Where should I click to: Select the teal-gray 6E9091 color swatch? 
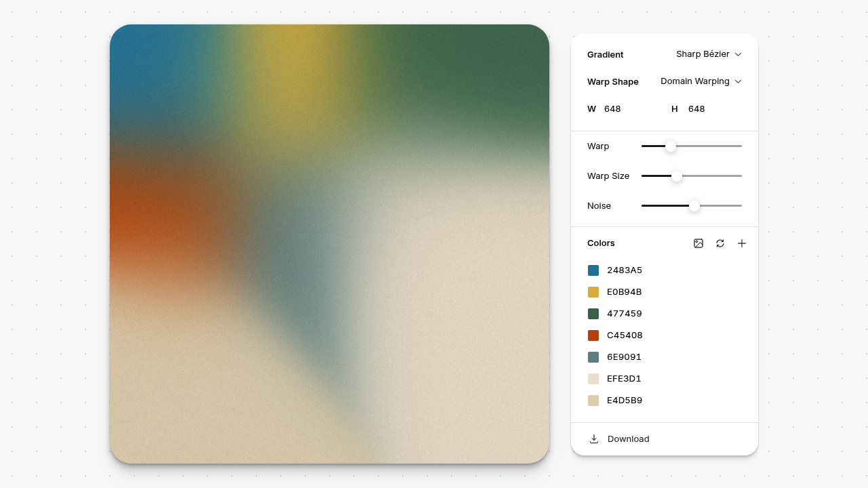[593, 357]
